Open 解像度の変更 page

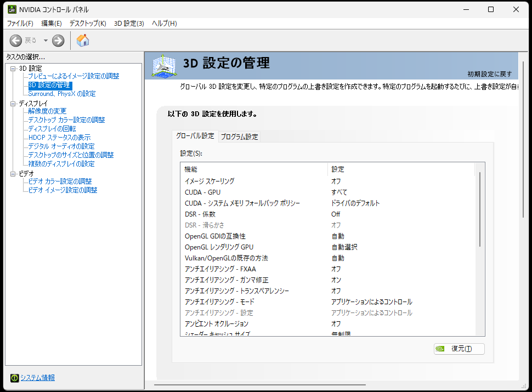click(x=47, y=111)
